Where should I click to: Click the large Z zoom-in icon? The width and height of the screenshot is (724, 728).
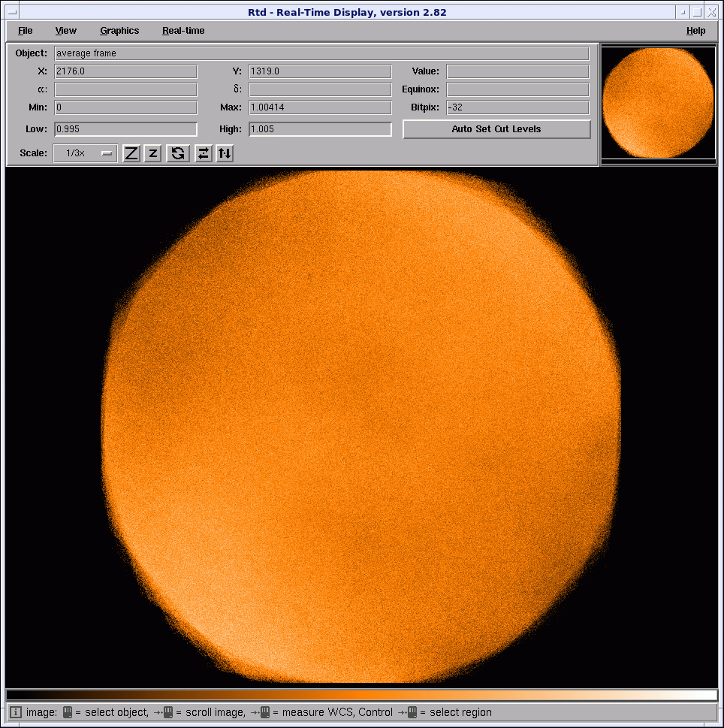131,153
